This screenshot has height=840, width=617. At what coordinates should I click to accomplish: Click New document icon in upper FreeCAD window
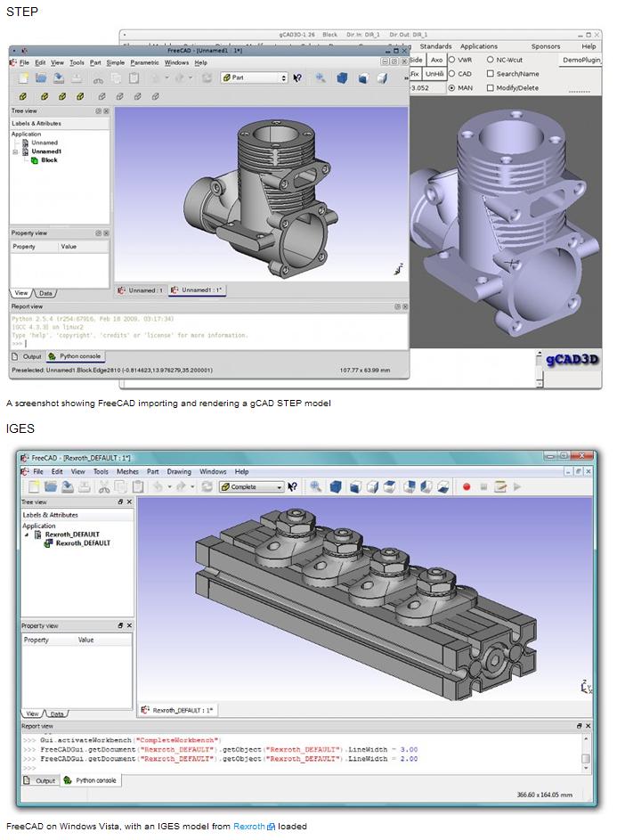click(23, 78)
